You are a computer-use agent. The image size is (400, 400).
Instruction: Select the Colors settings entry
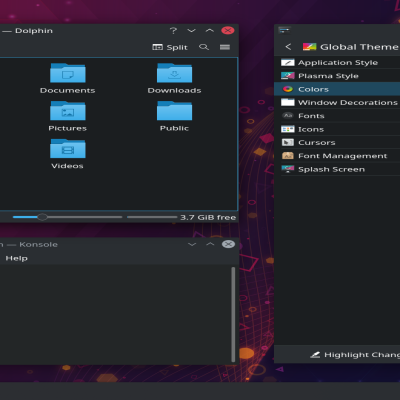tap(337, 89)
